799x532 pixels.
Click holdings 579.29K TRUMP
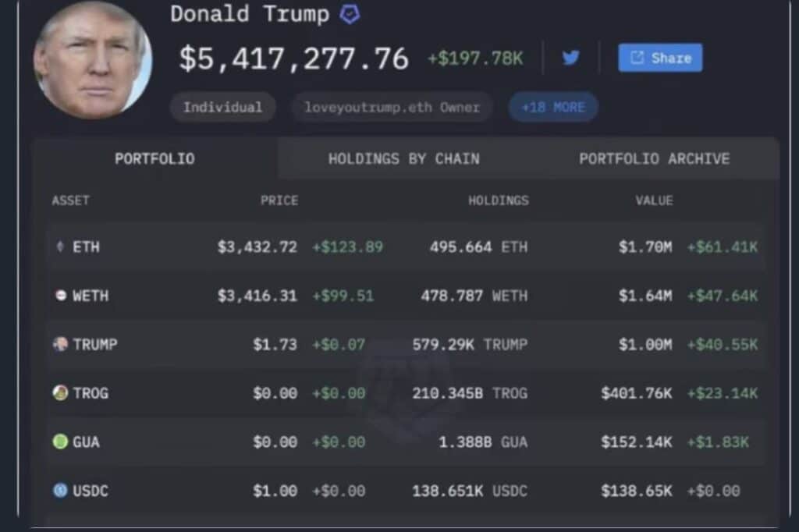point(470,345)
